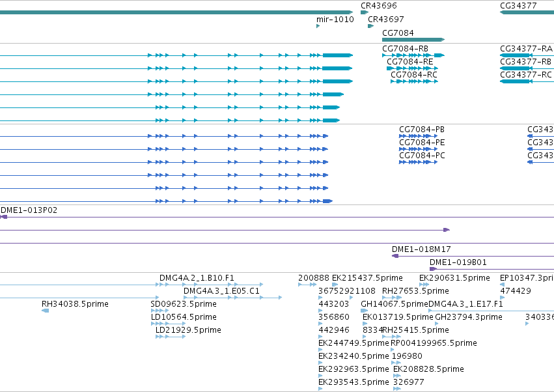This screenshot has width=554, height=392.
Task: Select transcript CG7084-RC label
Action: (x=414, y=75)
